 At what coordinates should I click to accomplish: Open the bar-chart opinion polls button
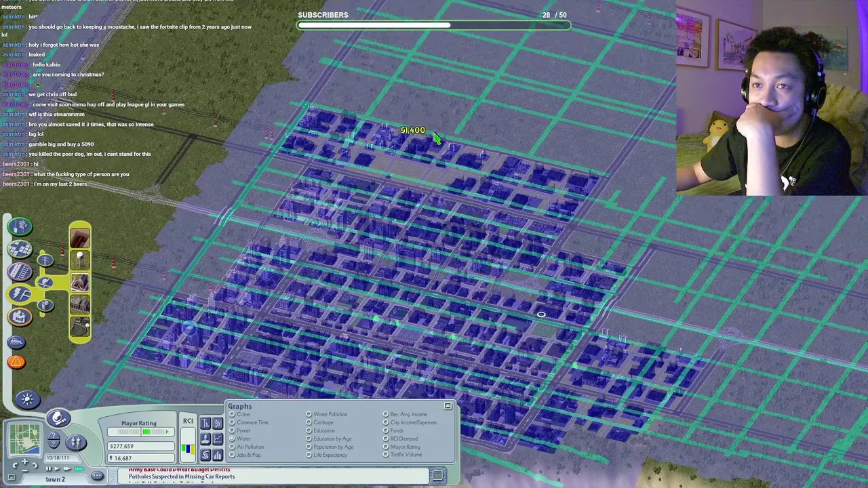(218, 455)
